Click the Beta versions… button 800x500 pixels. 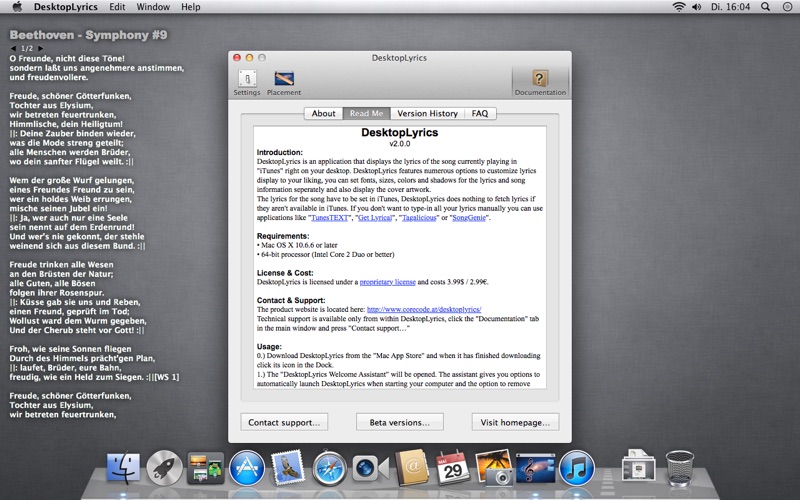point(399,422)
